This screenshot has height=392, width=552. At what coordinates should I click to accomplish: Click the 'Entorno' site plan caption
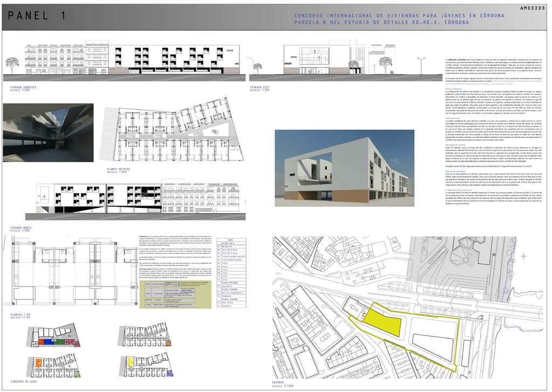click(x=281, y=382)
